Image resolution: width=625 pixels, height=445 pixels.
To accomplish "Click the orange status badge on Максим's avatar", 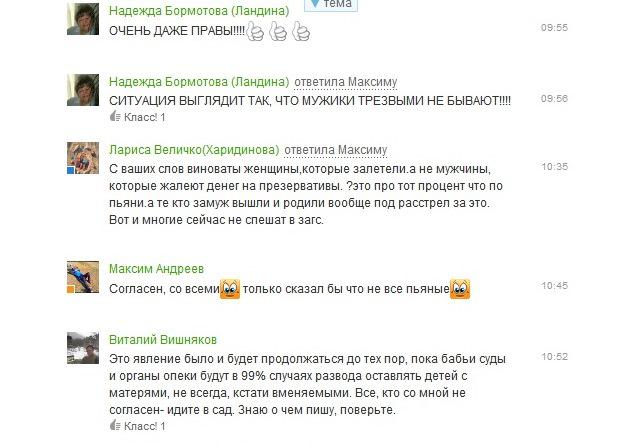I will 71,289.
